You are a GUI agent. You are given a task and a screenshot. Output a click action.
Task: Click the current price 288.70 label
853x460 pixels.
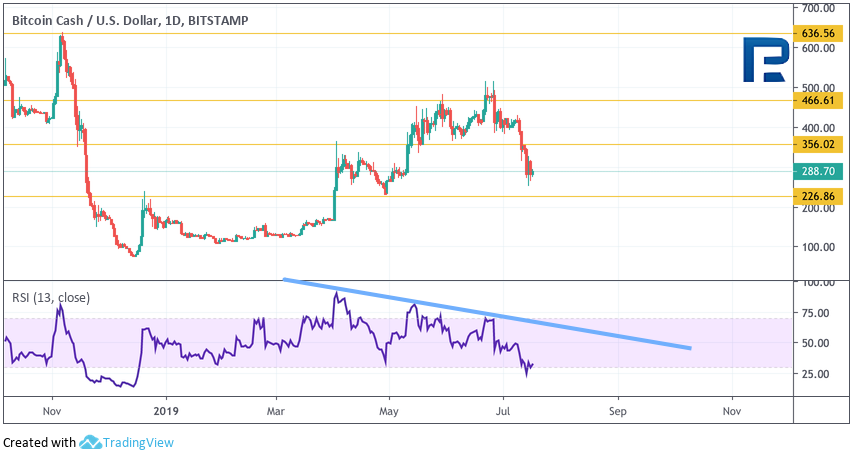coord(818,172)
